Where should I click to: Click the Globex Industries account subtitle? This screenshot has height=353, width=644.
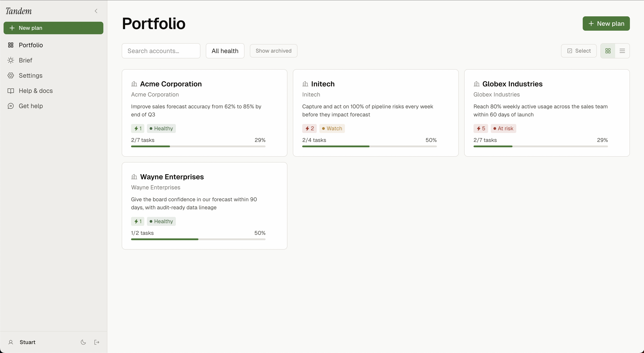(497, 94)
